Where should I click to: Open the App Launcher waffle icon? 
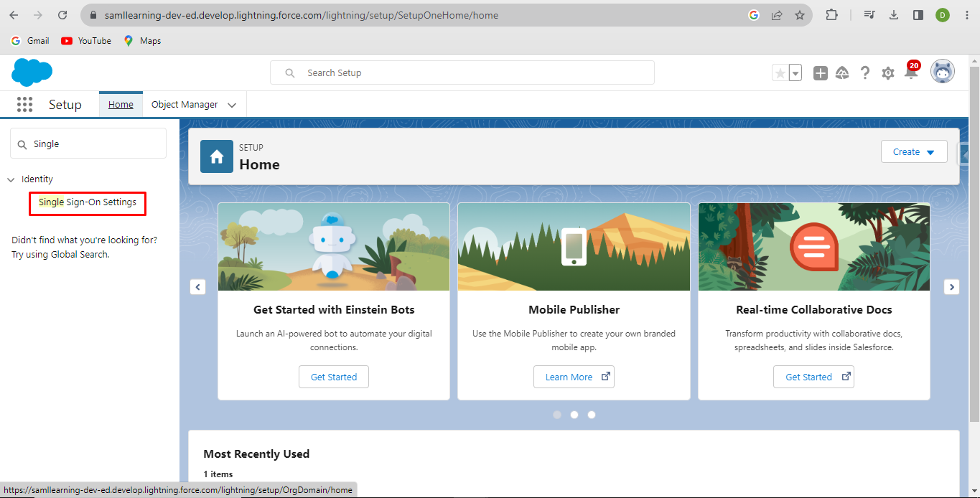pyautogui.click(x=24, y=104)
